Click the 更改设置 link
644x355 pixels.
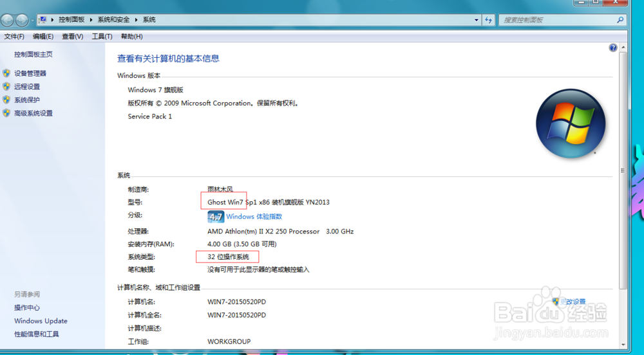point(573,302)
